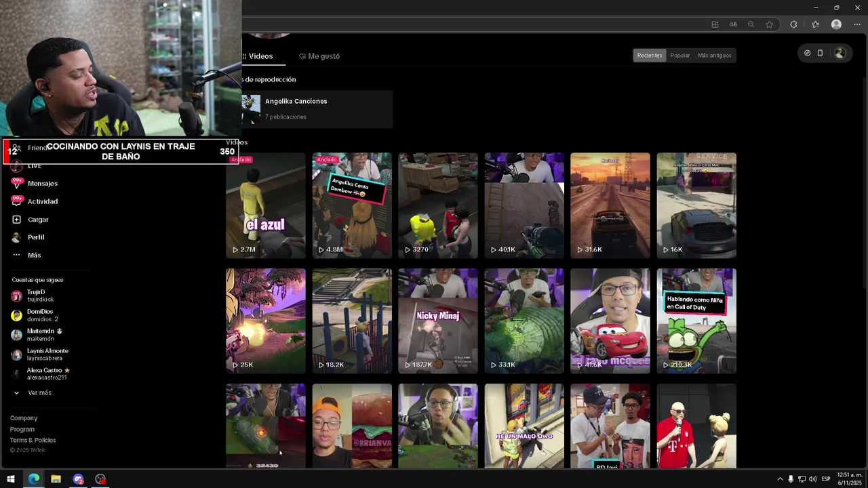Click the microphone tray icon
The image size is (868, 488).
[791, 479]
